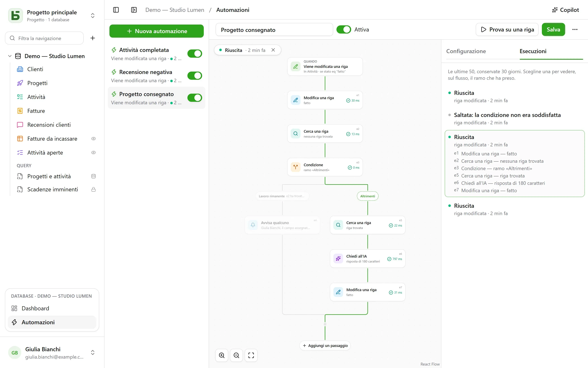Dismiss the Riuscita run chip
Image resolution: width=588 pixels, height=368 pixels.
(x=273, y=50)
